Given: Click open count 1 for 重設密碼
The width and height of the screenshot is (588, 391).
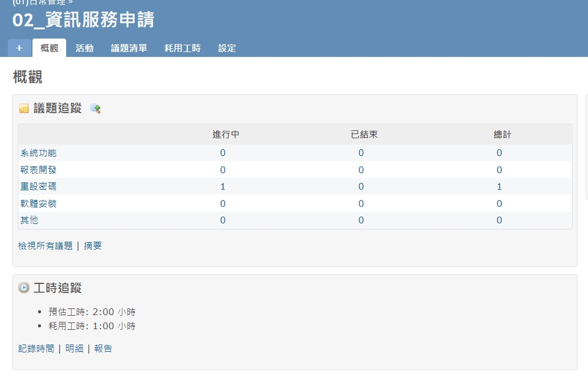Looking at the screenshot, I should click(223, 187).
